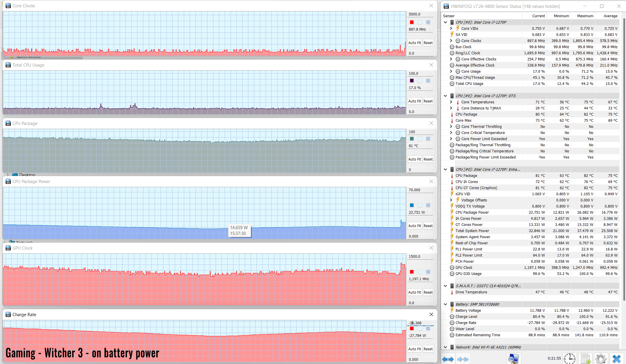Viewport: 626px width, 364px height.
Task: Click the shrink view converging arrows icon
Action: click(x=463, y=359)
